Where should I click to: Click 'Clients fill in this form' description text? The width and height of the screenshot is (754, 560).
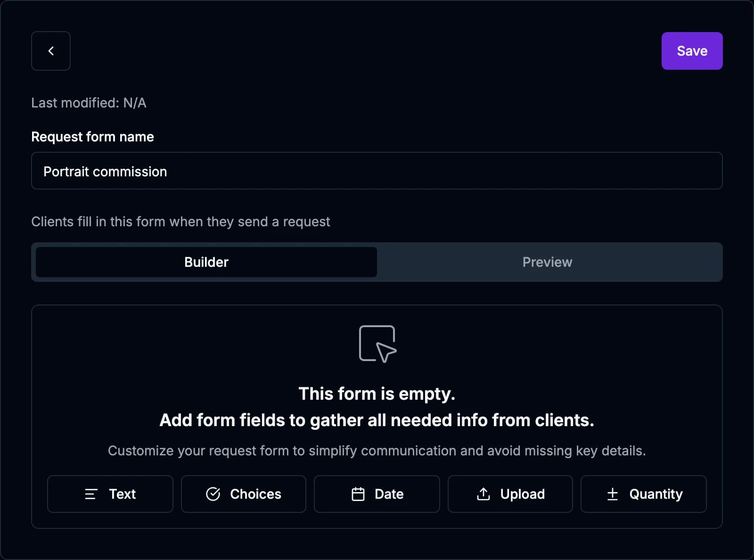click(180, 222)
